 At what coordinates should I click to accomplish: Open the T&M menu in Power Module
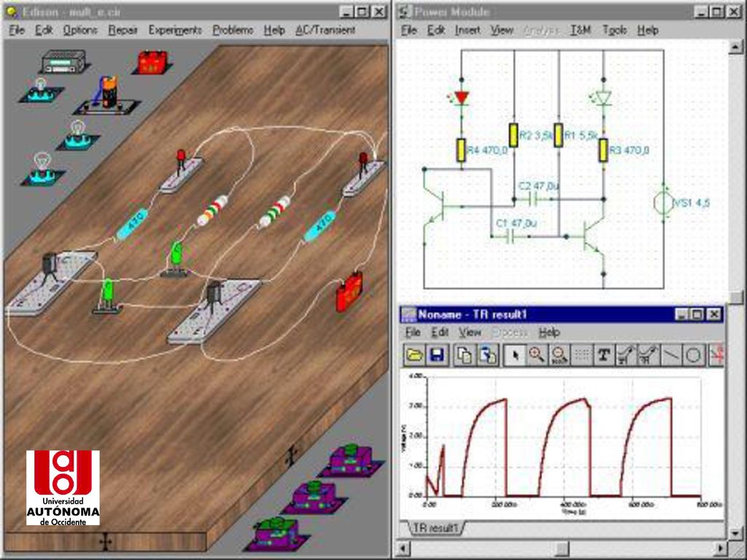[581, 30]
